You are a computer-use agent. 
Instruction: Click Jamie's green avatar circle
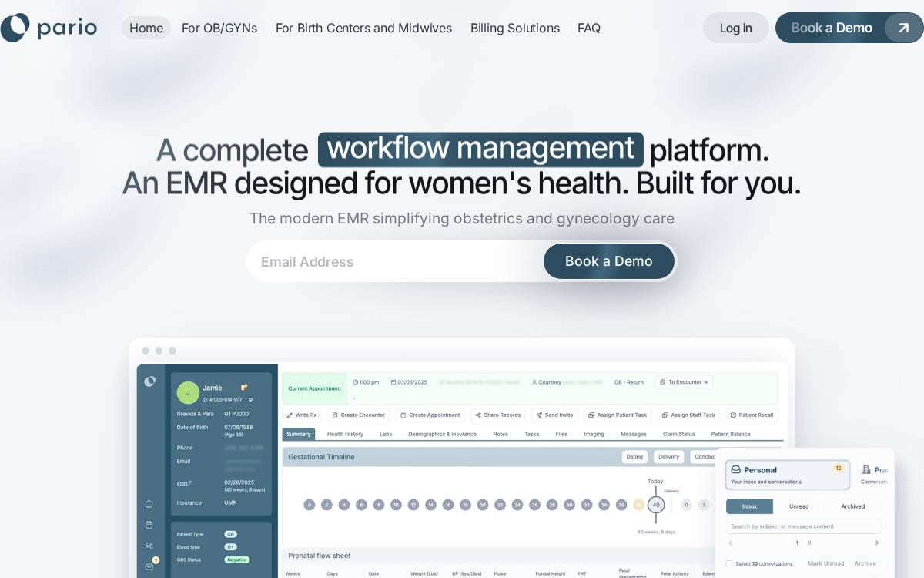tap(188, 392)
